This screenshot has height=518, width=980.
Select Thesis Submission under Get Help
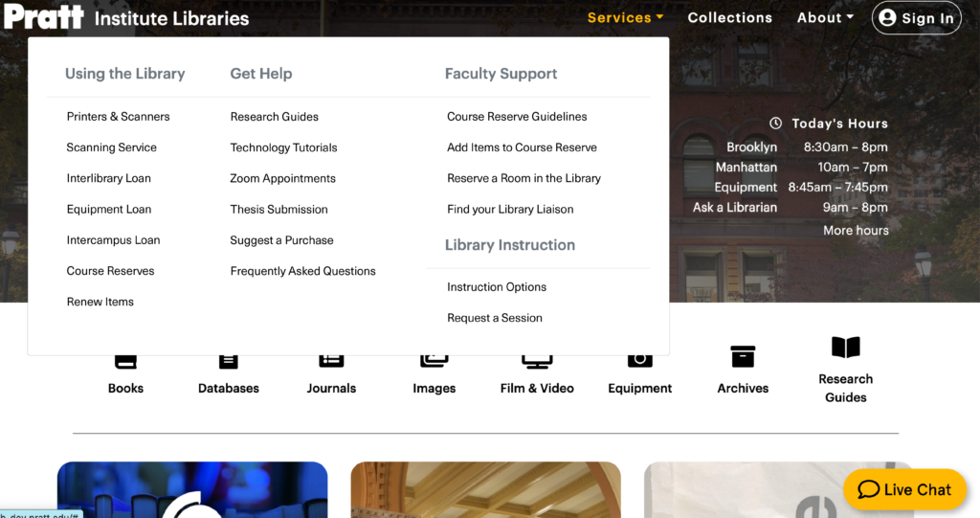click(x=278, y=209)
